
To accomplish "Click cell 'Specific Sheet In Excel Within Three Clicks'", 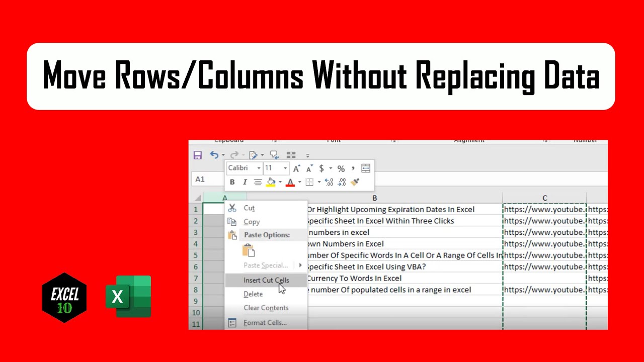I will [405, 221].
